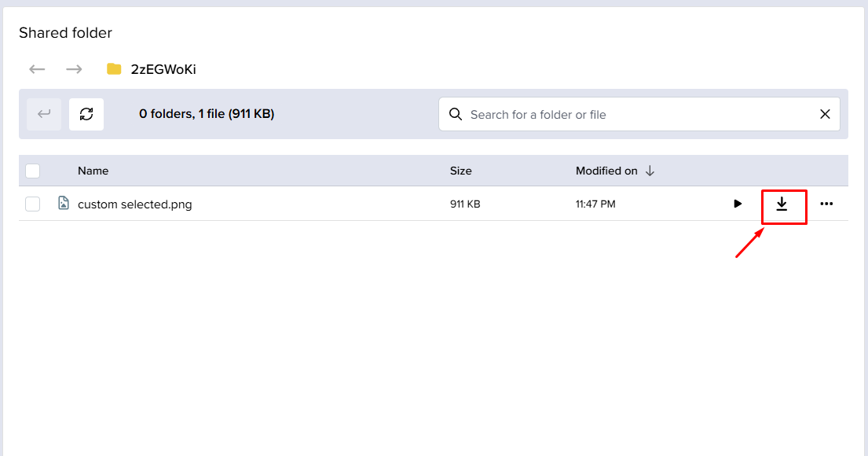Open the yellow folder icon next to 2zEGWoKi
The image size is (868, 456).
pyautogui.click(x=113, y=69)
